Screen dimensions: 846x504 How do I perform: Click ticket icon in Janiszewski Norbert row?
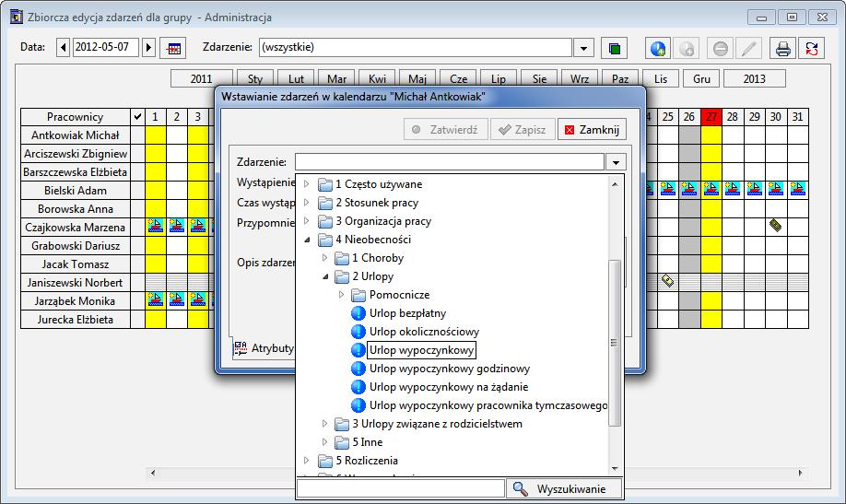667,281
